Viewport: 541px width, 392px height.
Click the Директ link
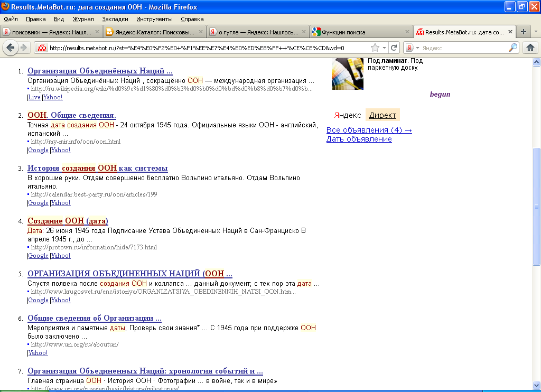[383, 115]
